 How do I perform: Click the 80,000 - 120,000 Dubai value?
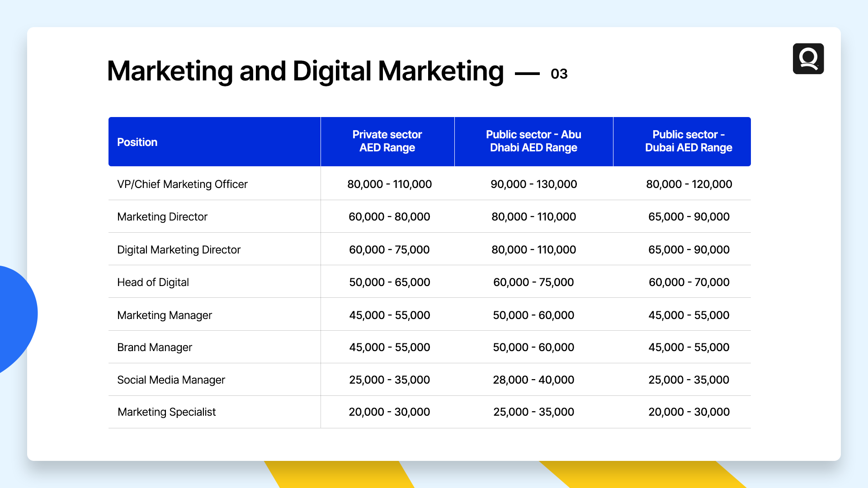pos(689,184)
